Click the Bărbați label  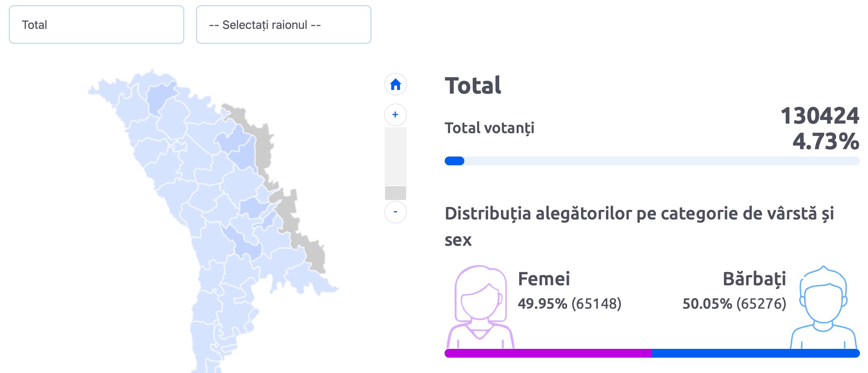pos(754,279)
